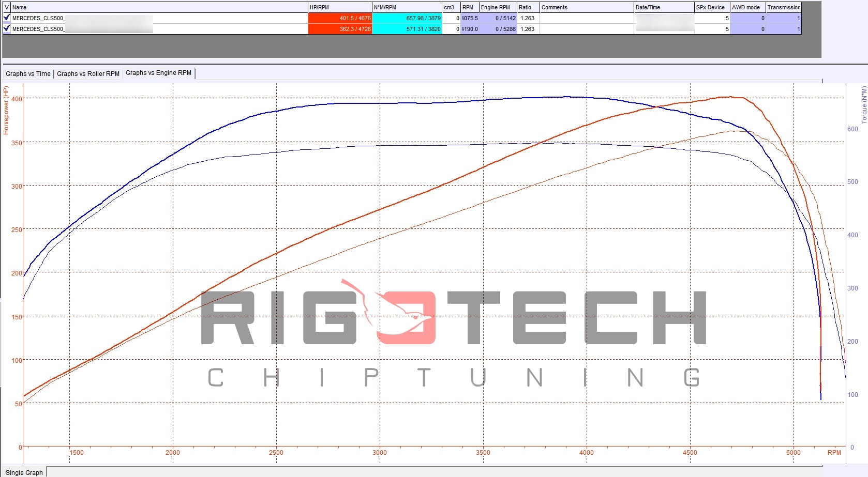
Task: Click AWD mode cell in the 362.3 HP row
Action: [747, 29]
